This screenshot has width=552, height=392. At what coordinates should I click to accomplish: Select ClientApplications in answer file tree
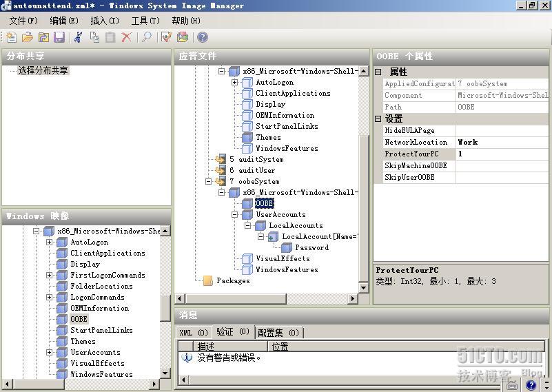tap(293, 93)
